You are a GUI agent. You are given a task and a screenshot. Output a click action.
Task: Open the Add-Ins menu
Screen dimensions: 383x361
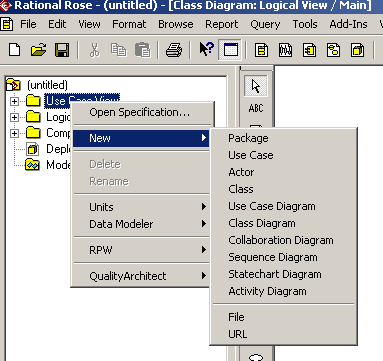click(x=348, y=24)
